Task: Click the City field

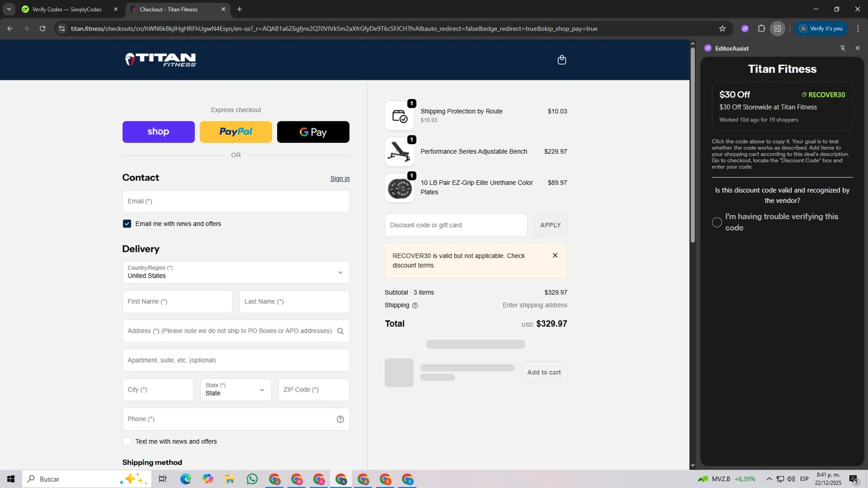Action: click(x=158, y=390)
